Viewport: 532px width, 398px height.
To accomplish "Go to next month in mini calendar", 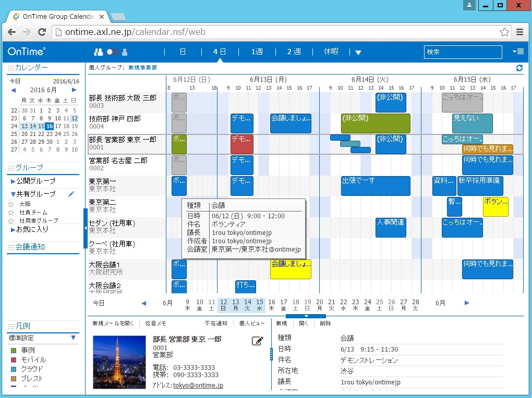I will coord(74,90).
